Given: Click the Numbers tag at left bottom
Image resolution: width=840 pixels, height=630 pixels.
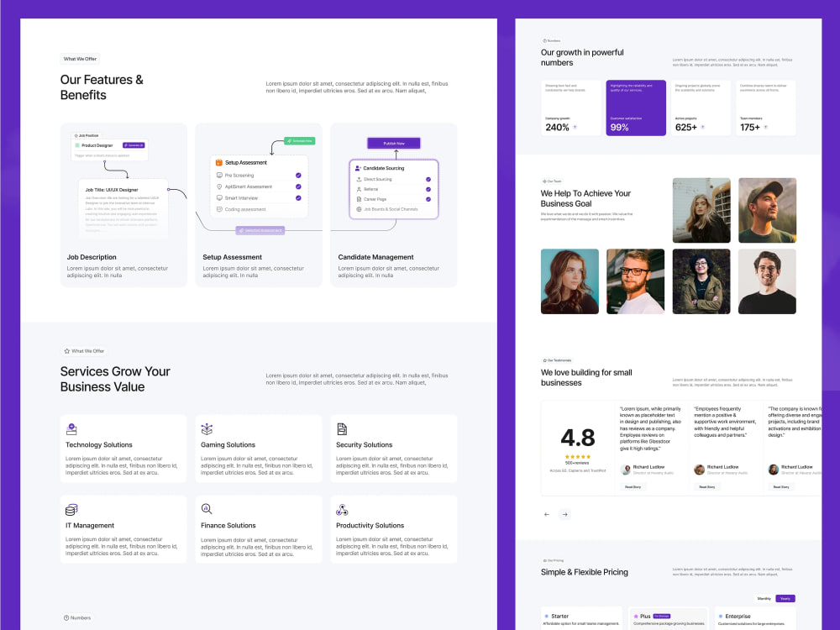Looking at the screenshot, I should pos(77,617).
